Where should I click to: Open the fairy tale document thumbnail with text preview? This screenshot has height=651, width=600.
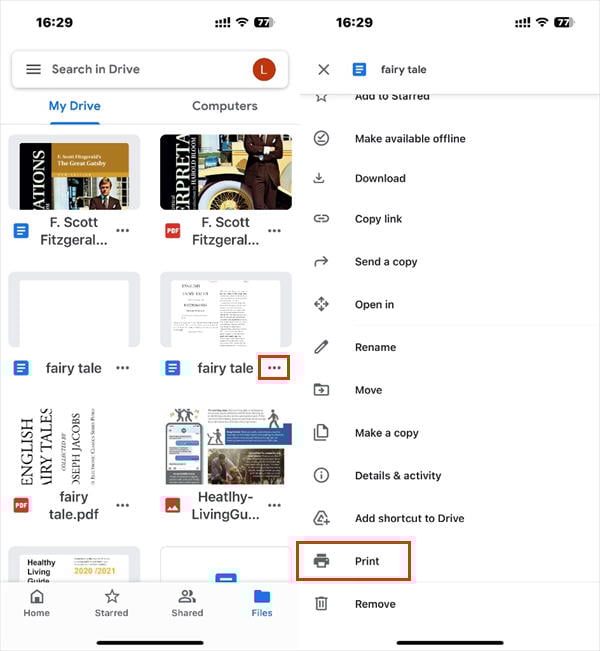click(226, 309)
